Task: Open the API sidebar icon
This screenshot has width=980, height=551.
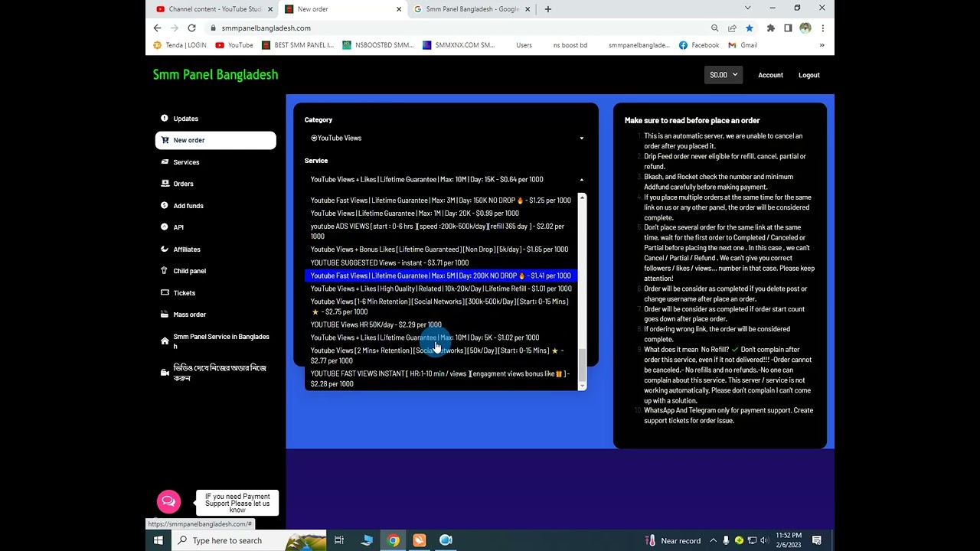Action: click(x=165, y=227)
